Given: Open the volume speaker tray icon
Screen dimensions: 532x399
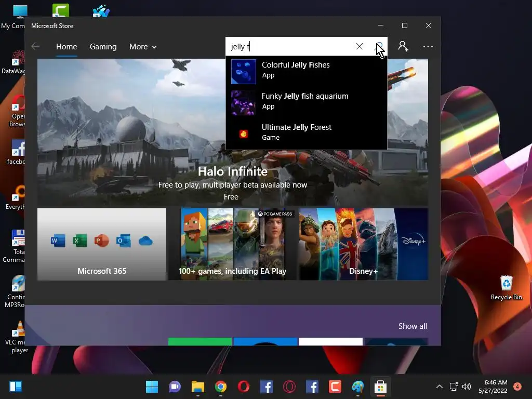Looking at the screenshot, I should pyautogui.click(x=467, y=387).
